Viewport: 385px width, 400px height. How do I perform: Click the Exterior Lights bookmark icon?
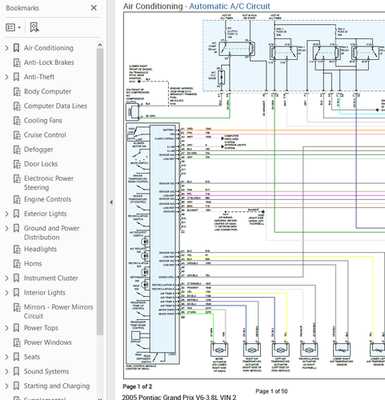pos(16,214)
